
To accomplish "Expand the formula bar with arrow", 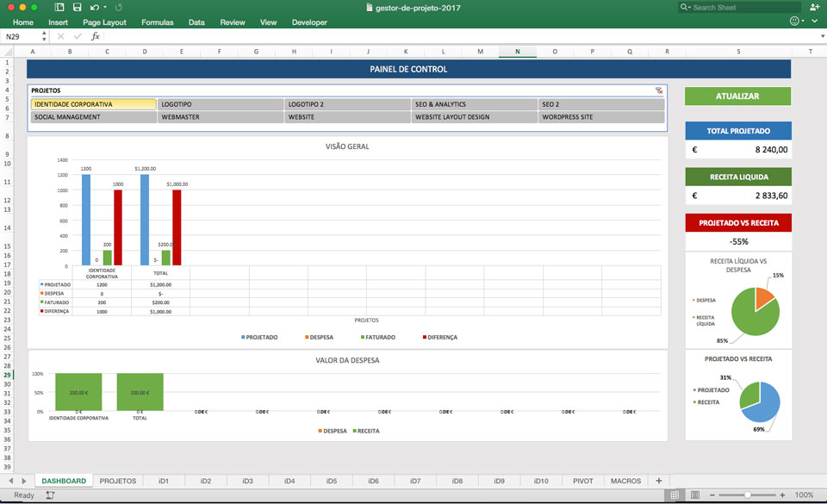I will point(822,36).
